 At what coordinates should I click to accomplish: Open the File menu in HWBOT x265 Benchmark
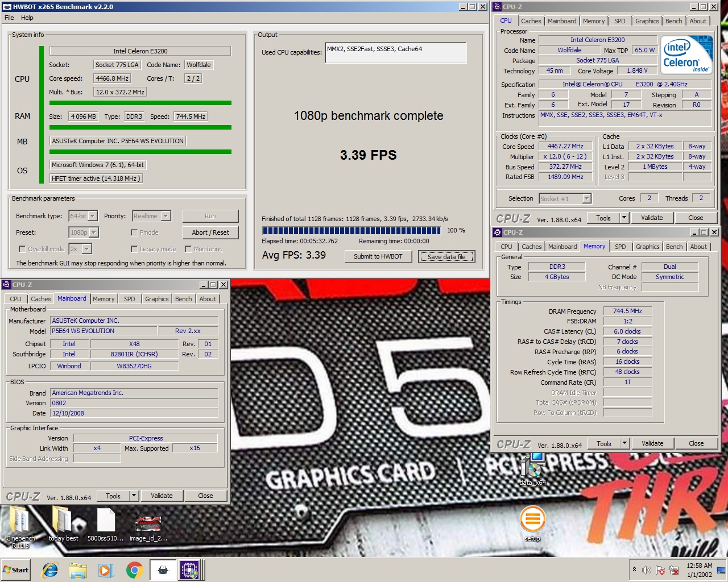pos(9,18)
